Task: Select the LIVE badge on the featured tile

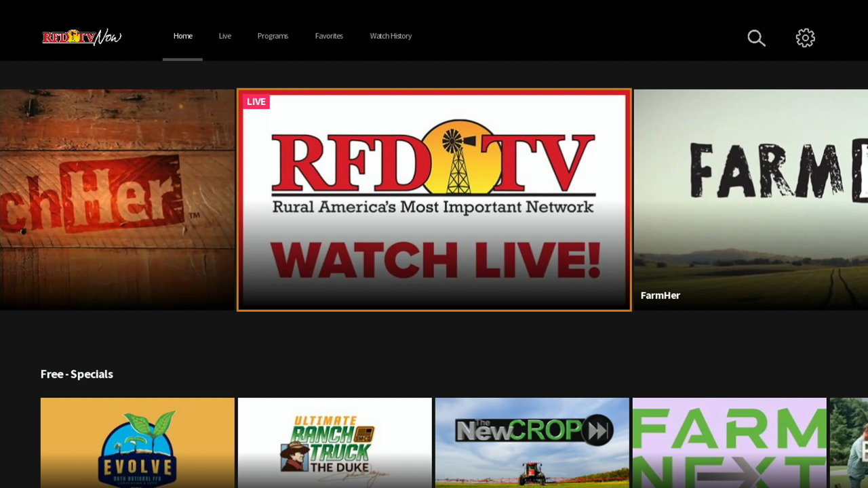Action: [x=256, y=102]
